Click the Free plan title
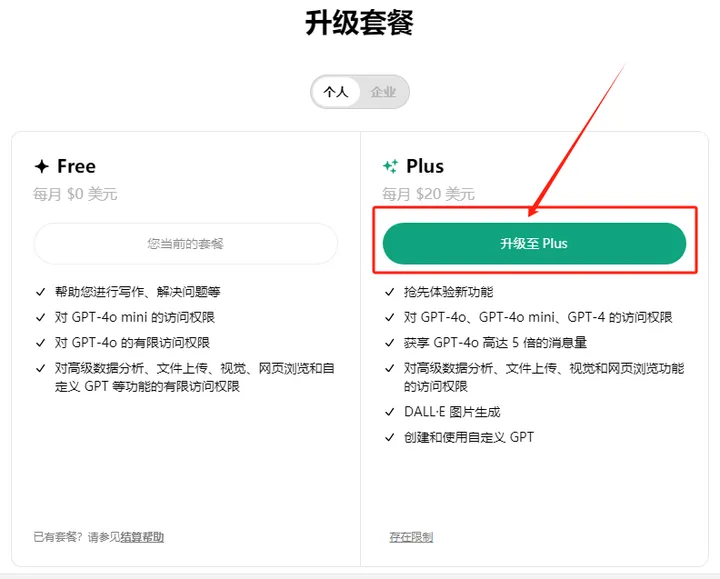The height and width of the screenshot is (579, 720). 77,167
